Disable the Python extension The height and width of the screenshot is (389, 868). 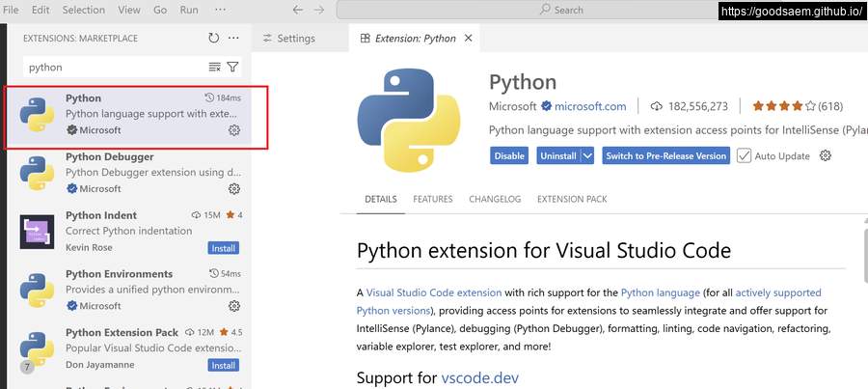[x=509, y=155]
